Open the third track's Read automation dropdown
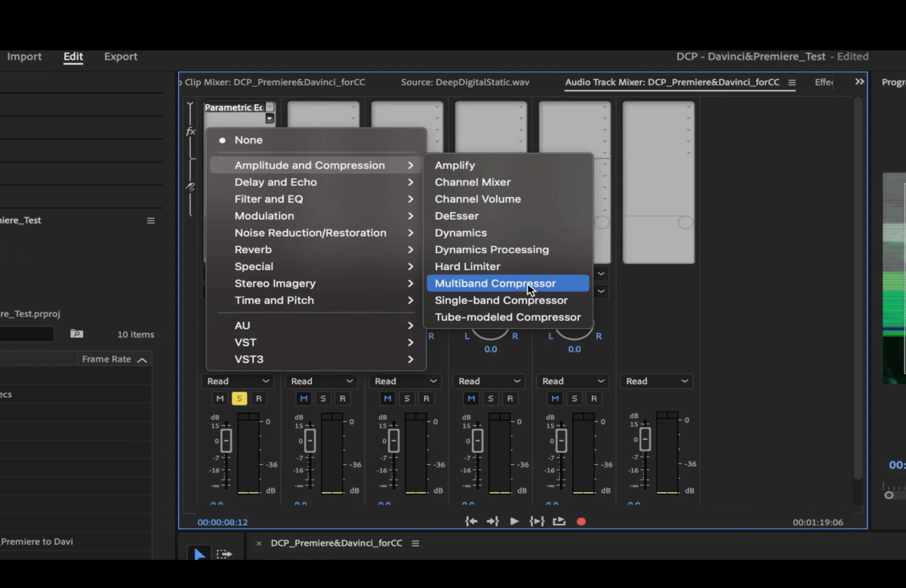This screenshot has width=906, height=588. 405,381
